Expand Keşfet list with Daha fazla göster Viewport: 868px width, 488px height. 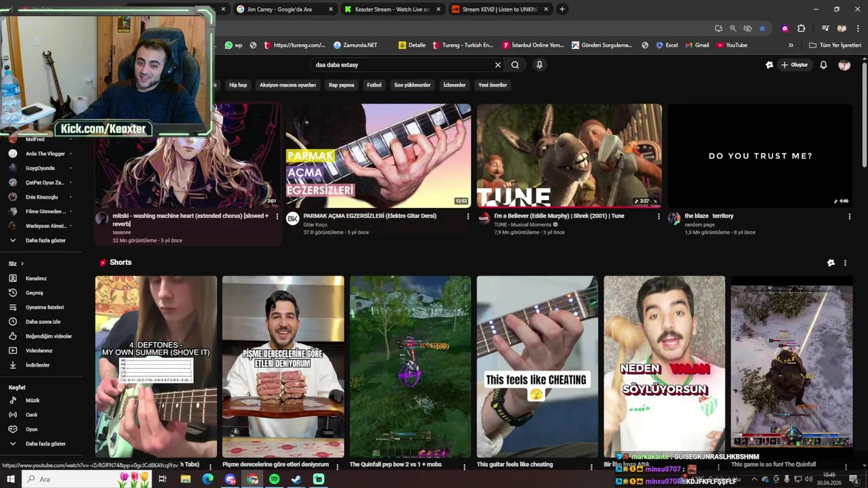tap(45, 444)
